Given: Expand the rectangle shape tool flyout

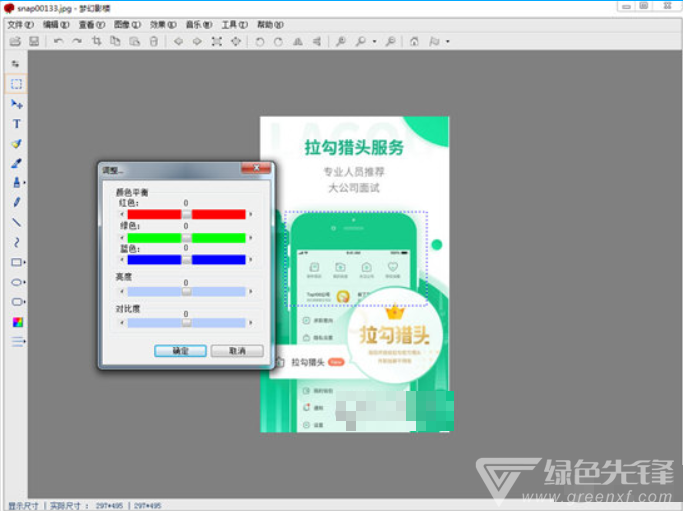Looking at the screenshot, I should [25, 262].
